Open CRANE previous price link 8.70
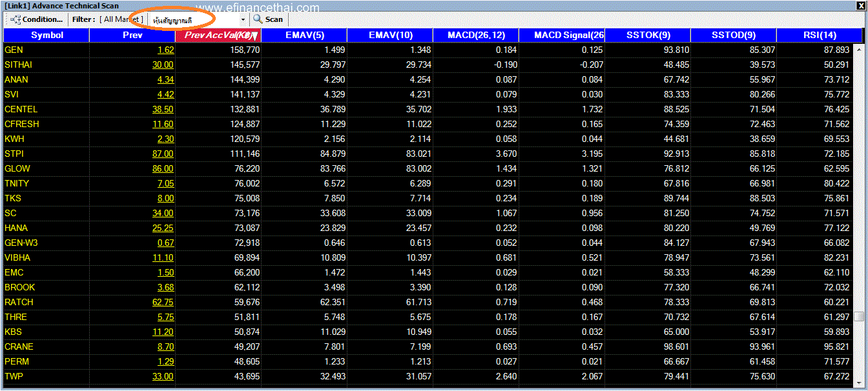The width and height of the screenshot is (868, 391). click(165, 346)
